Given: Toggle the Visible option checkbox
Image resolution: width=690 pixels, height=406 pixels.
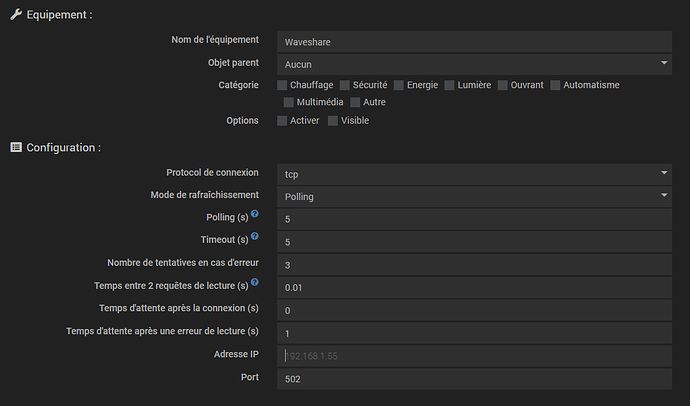Looking at the screenshot, I should (x=333, y=121).
